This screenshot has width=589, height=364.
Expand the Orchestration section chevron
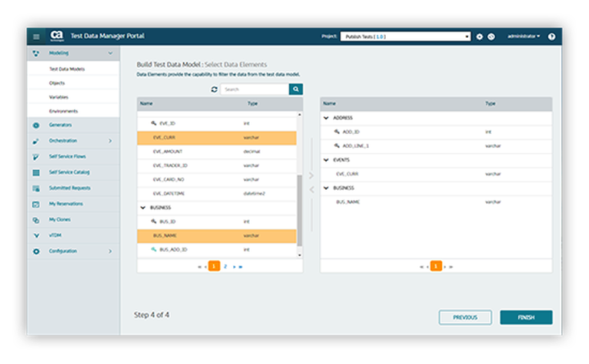(111, 141)
